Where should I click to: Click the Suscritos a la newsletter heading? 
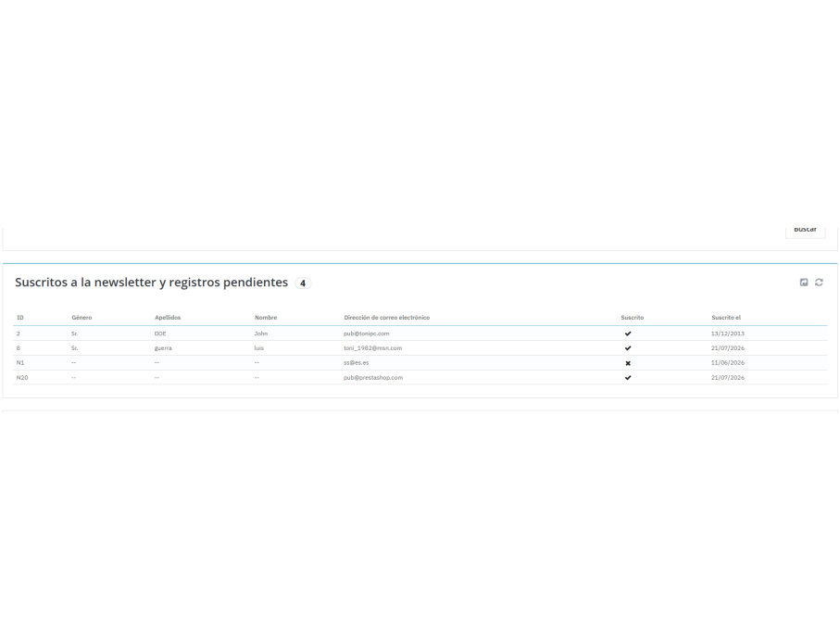click(x=151, y=283)
